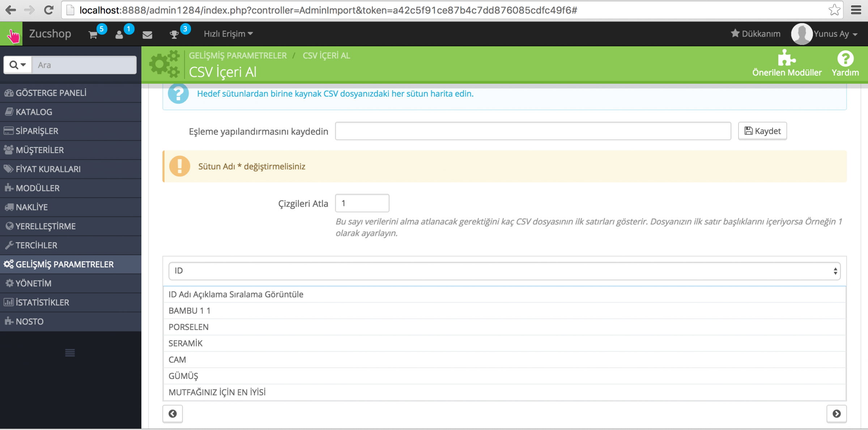Focus the Çizgileri Atla input
The width and height of the screenshot is (868, 430).
coord(362,203)
